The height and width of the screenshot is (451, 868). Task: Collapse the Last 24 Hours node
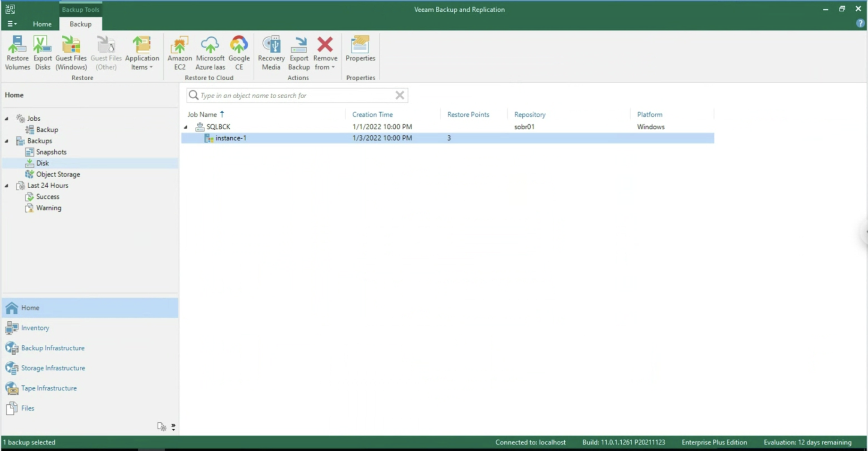point(7,186)
